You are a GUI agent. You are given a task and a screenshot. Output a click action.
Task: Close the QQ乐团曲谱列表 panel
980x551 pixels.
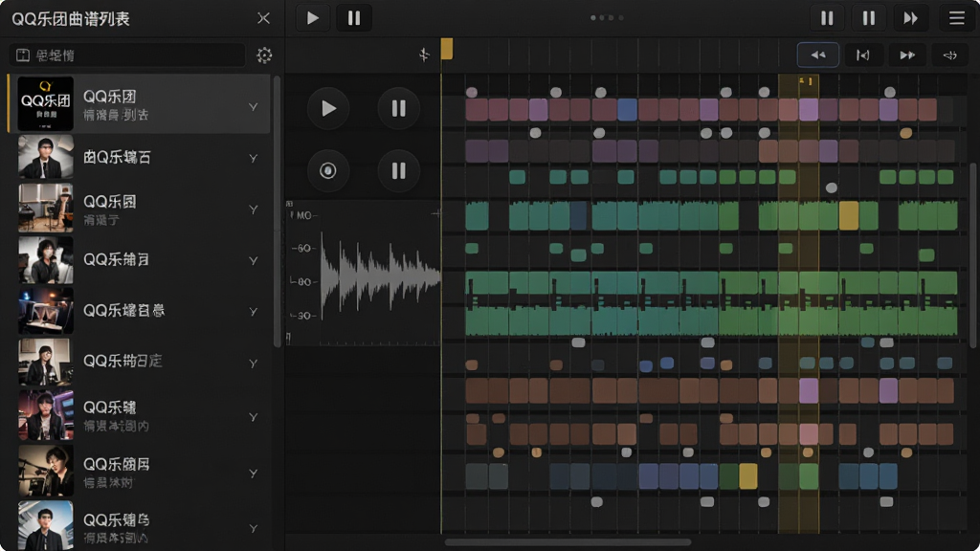(264, 18)
